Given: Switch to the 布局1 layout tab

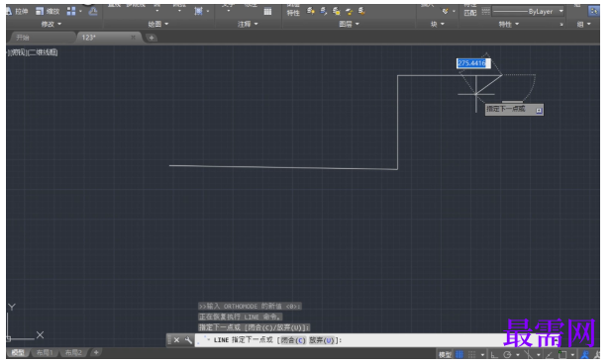Looking at the screenshot, I should pyautogui.click(x=45, y=353).
